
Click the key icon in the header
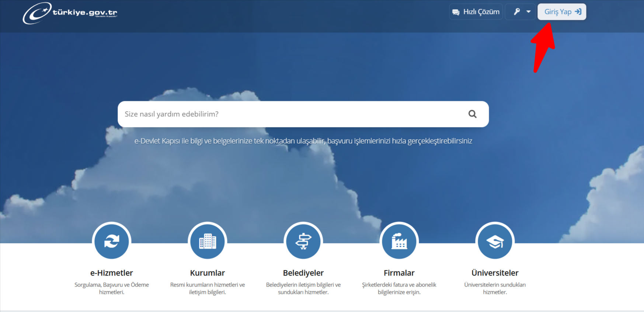(x=517, y=12)
